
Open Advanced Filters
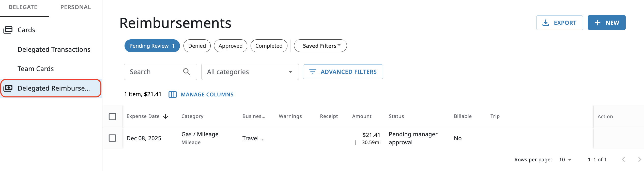click(x=343, y=72)
